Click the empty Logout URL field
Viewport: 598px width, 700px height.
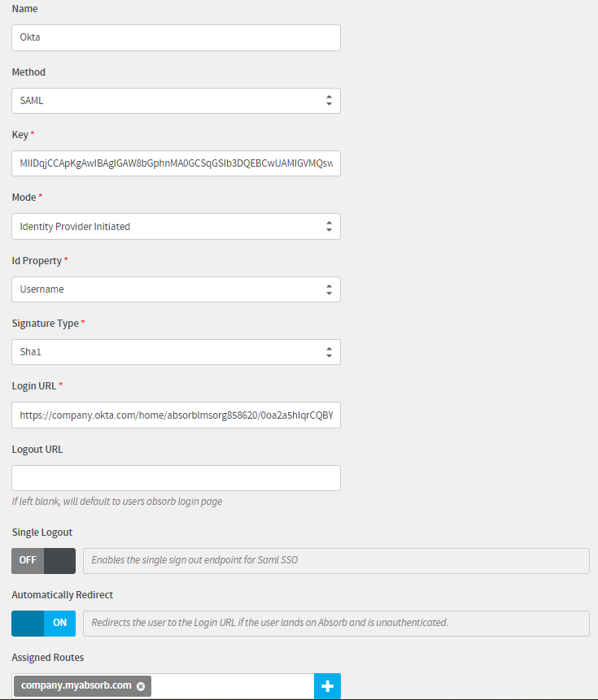coord(176,478)
